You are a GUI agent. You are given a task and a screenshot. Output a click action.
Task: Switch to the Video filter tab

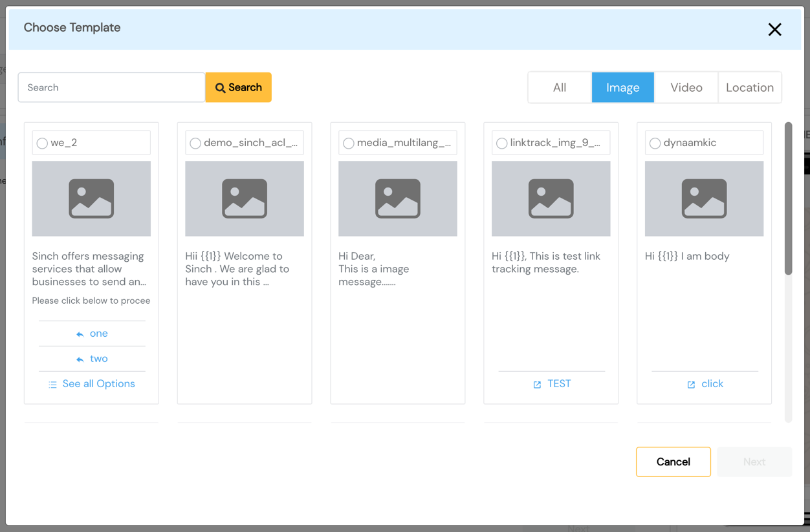coord(686,87)
